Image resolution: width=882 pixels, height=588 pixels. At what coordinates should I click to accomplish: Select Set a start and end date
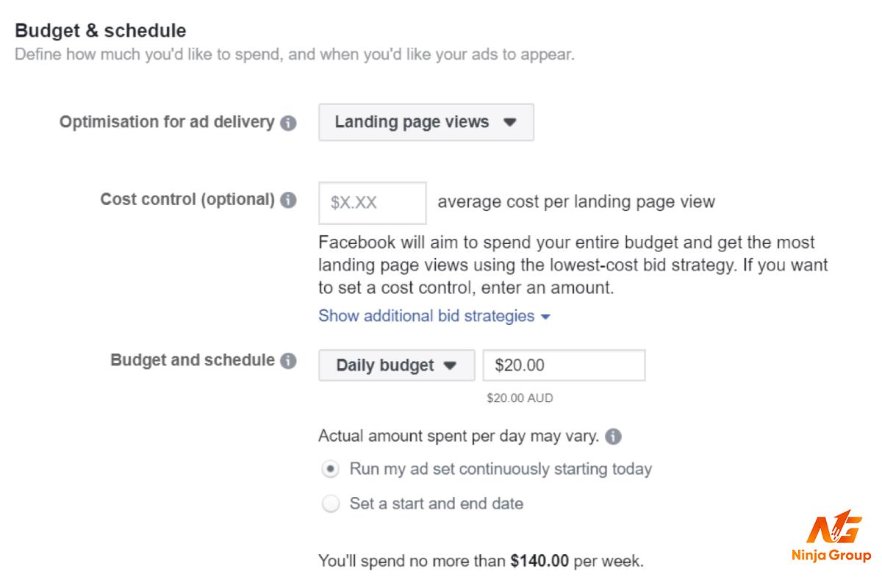click(331, 504)
